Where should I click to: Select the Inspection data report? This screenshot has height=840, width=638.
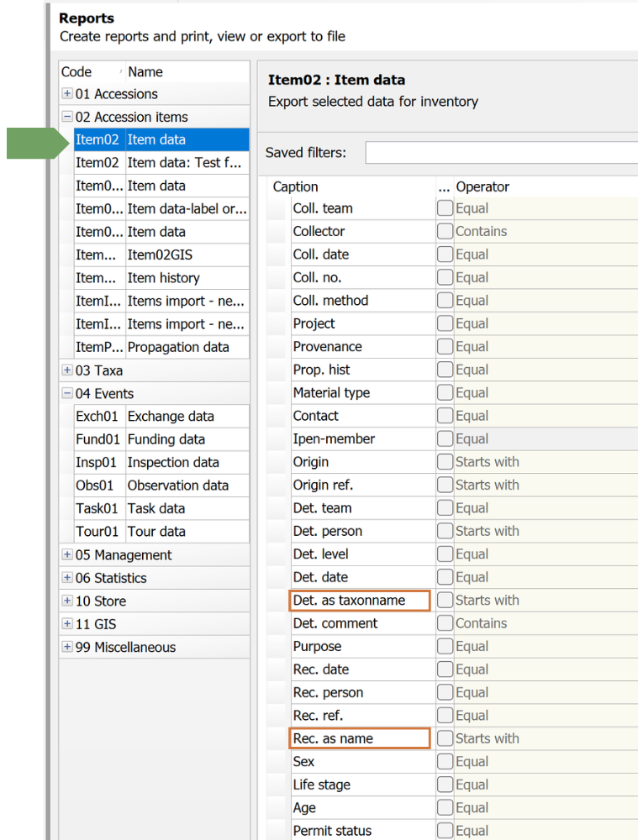(x=161, y=462)
